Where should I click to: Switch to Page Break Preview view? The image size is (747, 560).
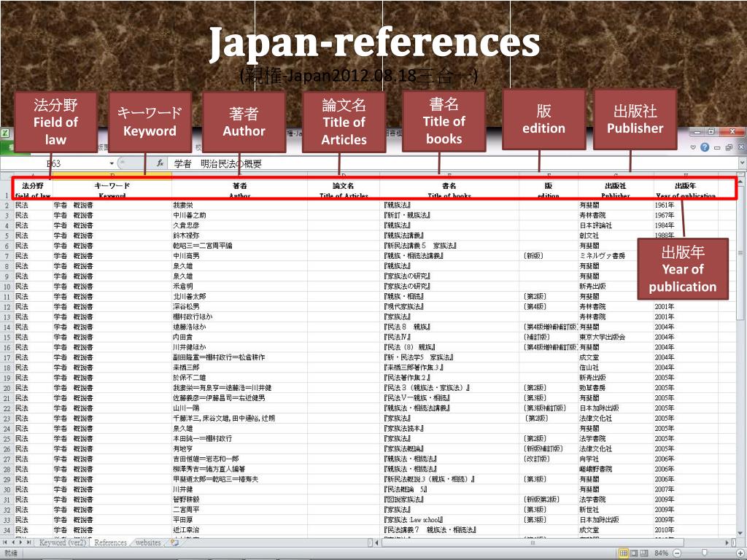(646, 553)
